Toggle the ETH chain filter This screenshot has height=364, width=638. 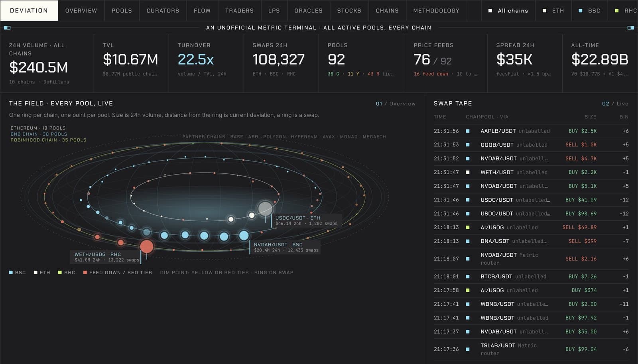[x=553, y=11]
